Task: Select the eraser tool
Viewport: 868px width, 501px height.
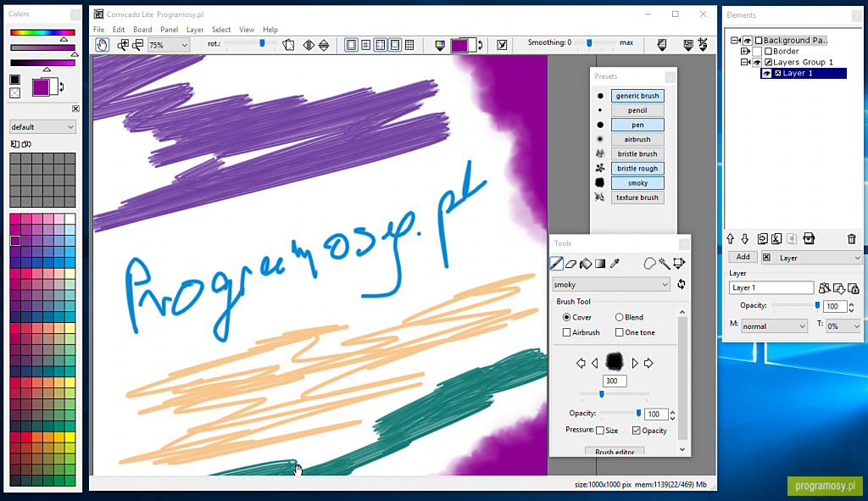Action: coord(571,264)
